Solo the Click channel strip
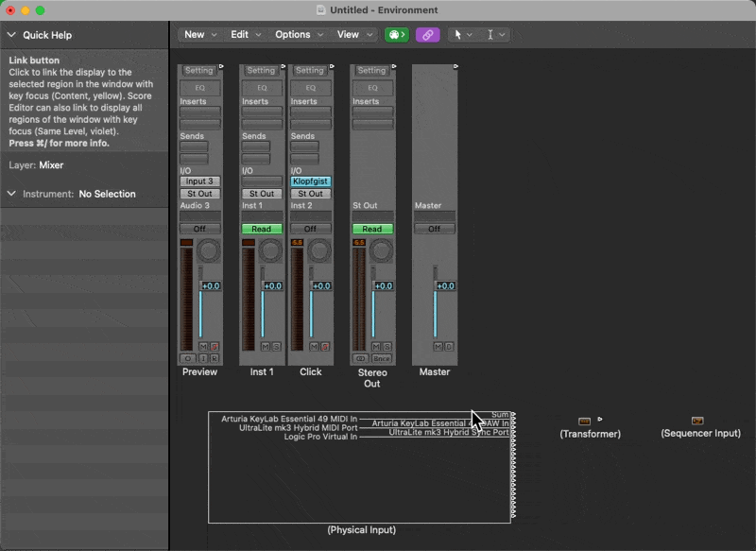The width and height of the screenshot is (756, 551). 325,347
